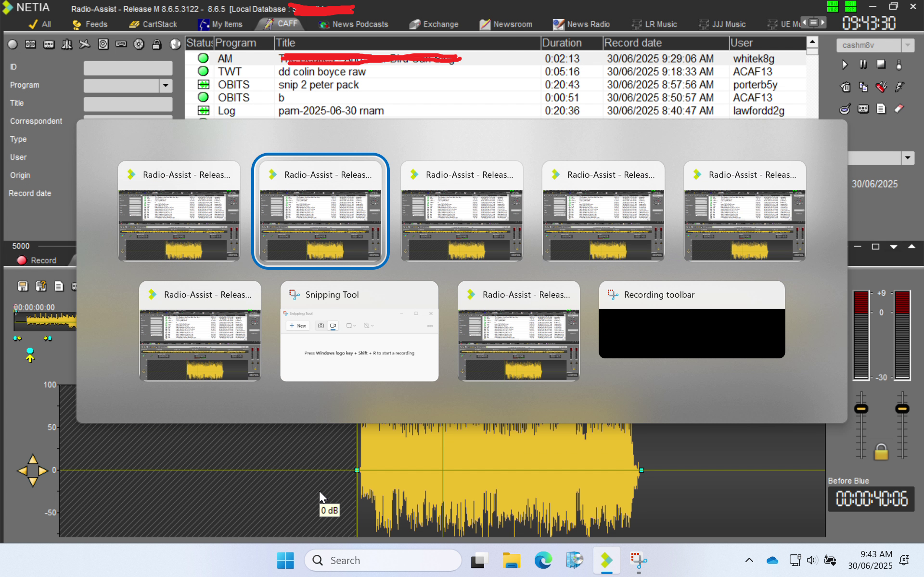Click the airplane filter icon
This screenshot has width=924, height=577.
point(85,45)
